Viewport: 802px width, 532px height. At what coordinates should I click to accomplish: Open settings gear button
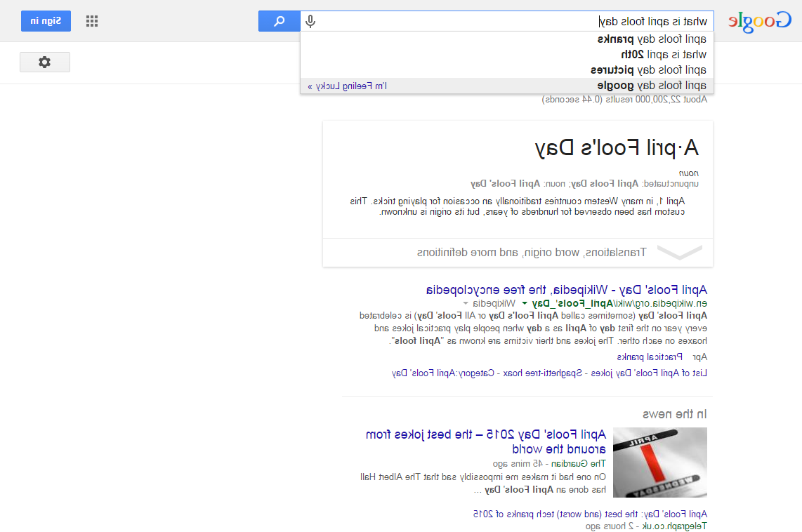(x=45, y=62)
